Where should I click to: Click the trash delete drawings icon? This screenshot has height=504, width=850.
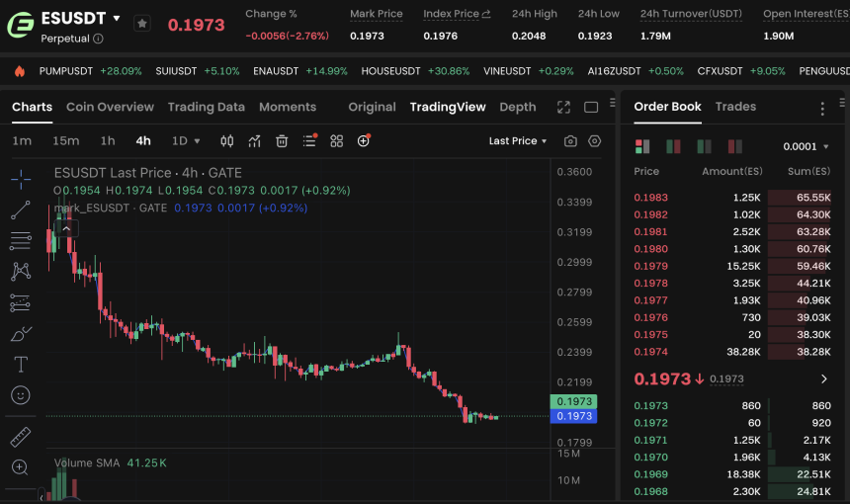pos(282,141)
